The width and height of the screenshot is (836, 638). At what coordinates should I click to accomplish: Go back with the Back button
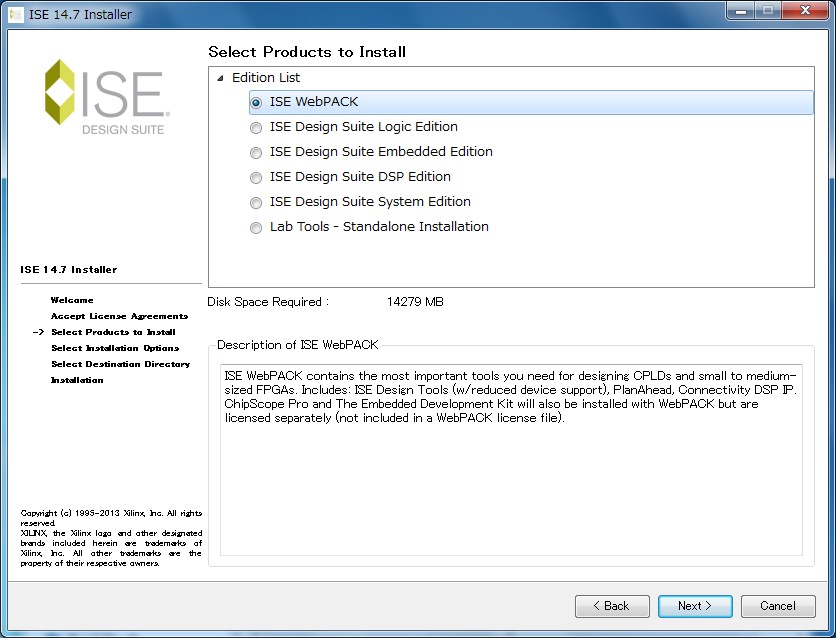tap(612, 606)
